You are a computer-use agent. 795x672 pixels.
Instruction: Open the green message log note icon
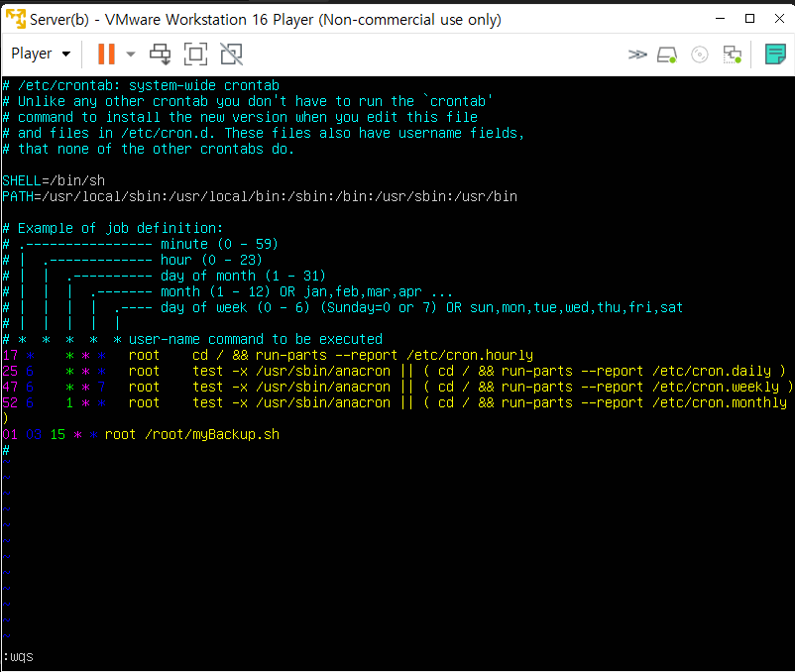pos(775,55)
